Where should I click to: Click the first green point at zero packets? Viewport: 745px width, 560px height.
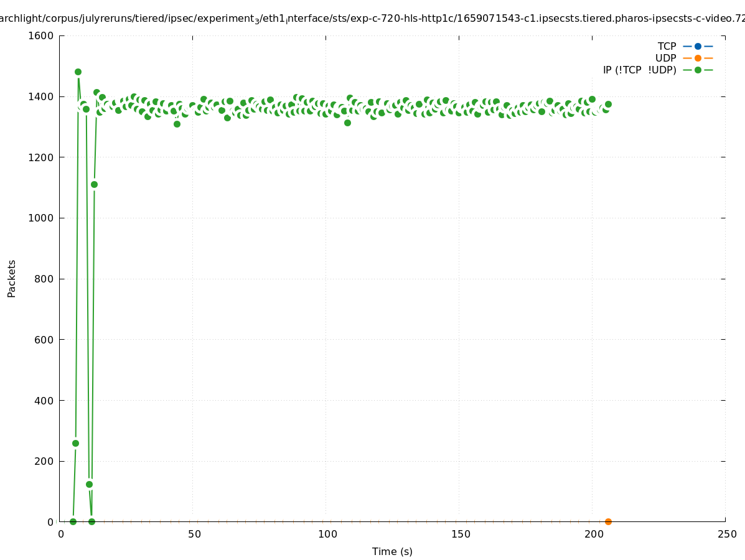coord(73,521)
